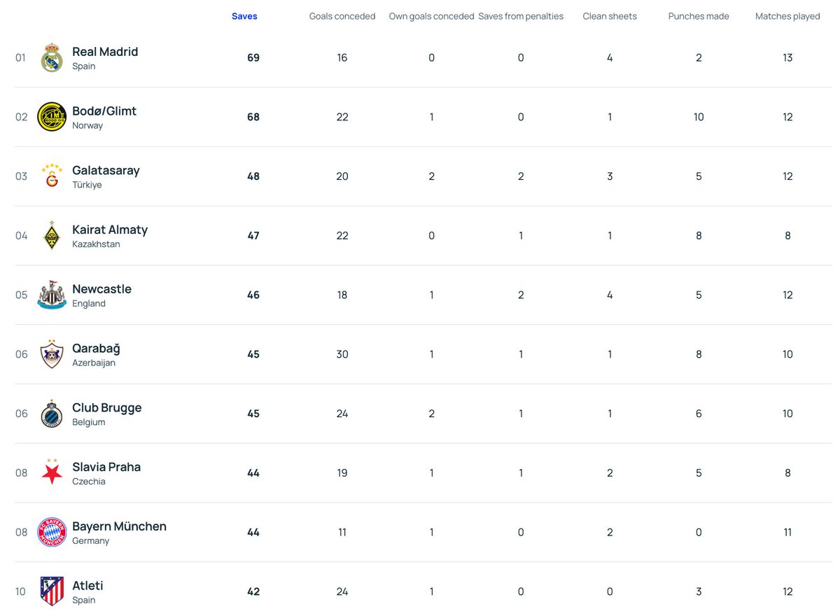Click Qarabağ's goals conceded value 30
This screenshot has width=840, height=616.
coord(342,354)
